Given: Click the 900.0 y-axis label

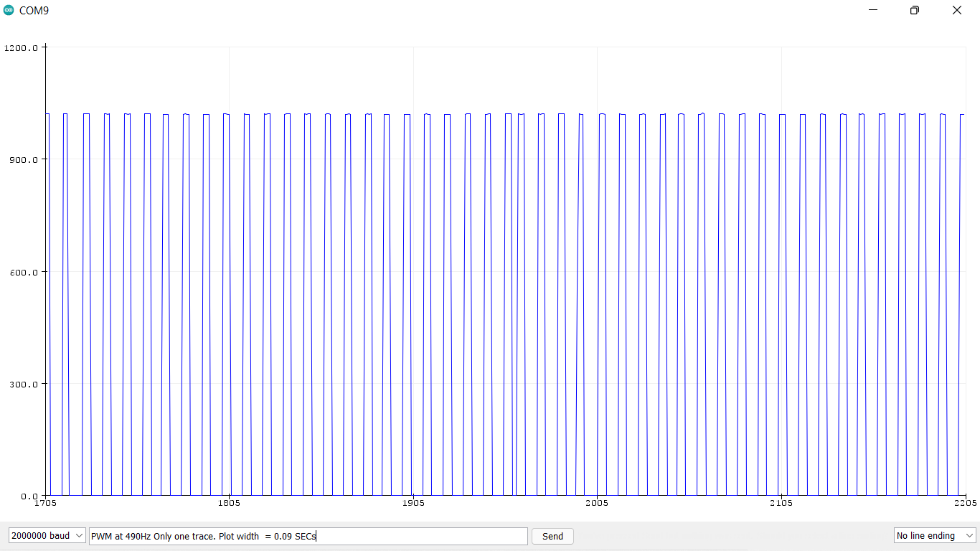Looking at the screenshot, I should coord(23,160).
